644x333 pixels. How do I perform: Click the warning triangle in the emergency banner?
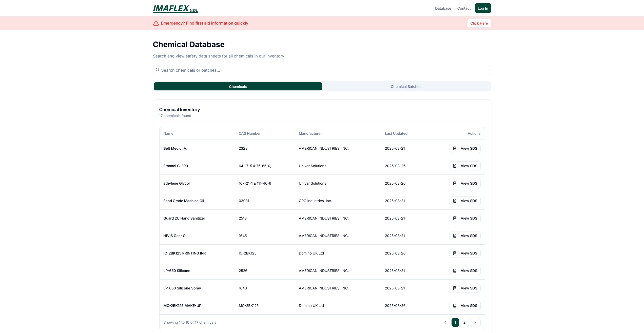[155, 23]
